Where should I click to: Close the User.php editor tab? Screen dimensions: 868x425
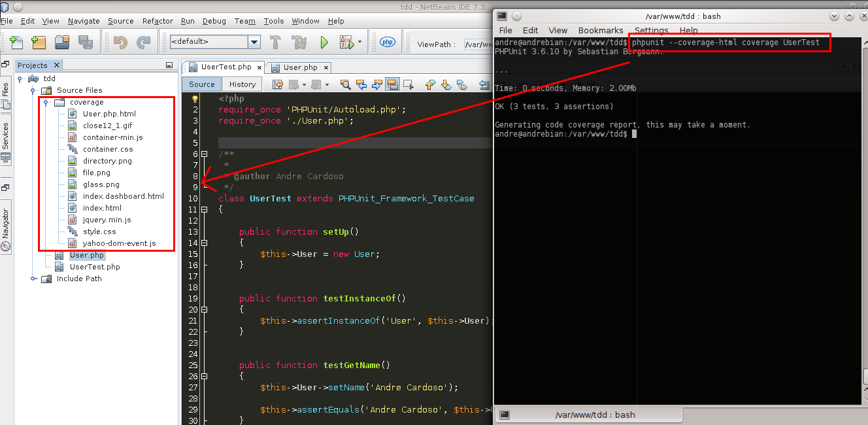click(325, 67)
